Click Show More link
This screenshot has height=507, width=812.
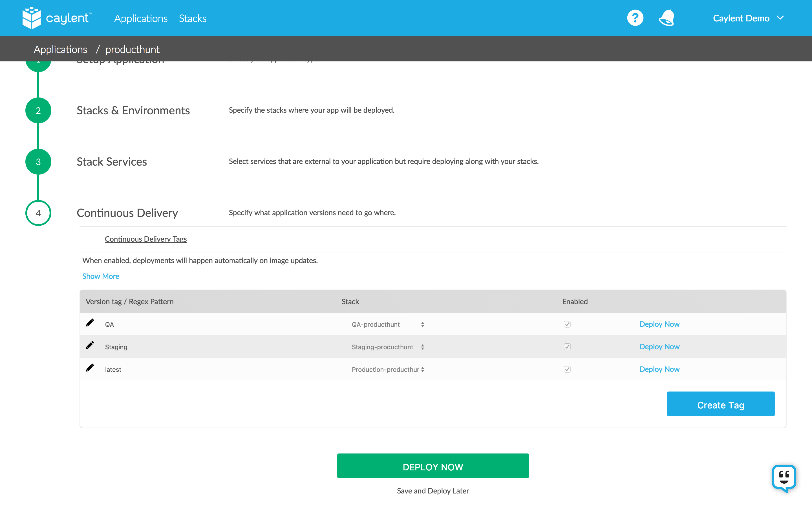(101, 276)
